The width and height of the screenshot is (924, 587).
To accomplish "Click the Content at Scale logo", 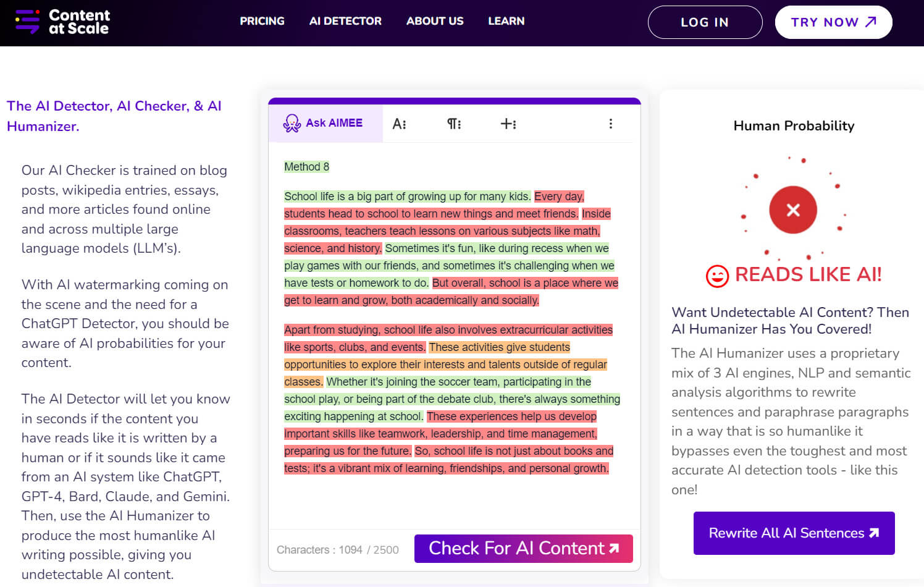I will 62,22.
